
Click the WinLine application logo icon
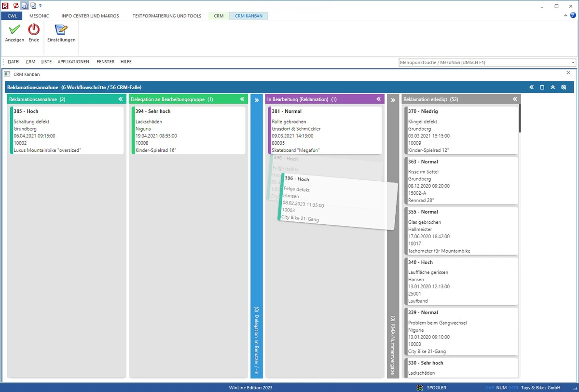coord(5,6)
